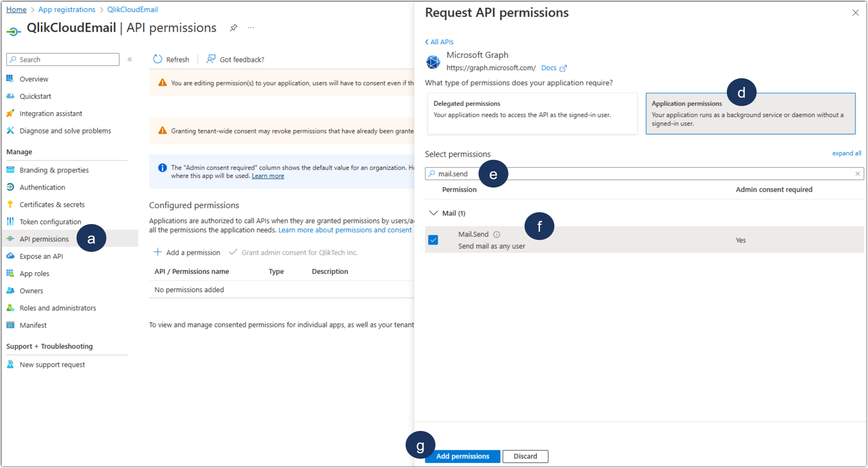Image resolution: width=868 pixels, height=468 pixels.
Task: Click the Add permissions button
Action: (462, 456)
